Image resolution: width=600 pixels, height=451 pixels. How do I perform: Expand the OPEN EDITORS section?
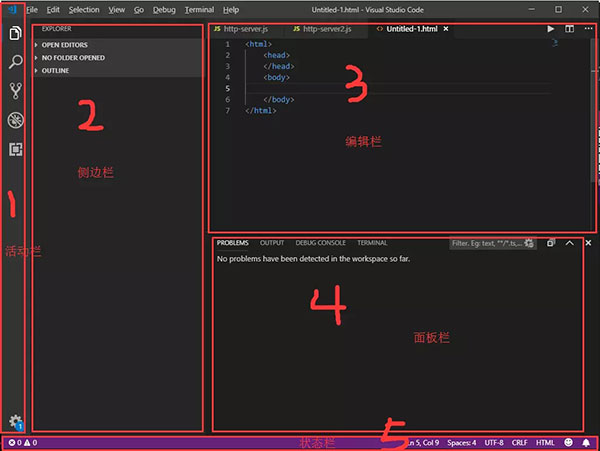point(64,45)
